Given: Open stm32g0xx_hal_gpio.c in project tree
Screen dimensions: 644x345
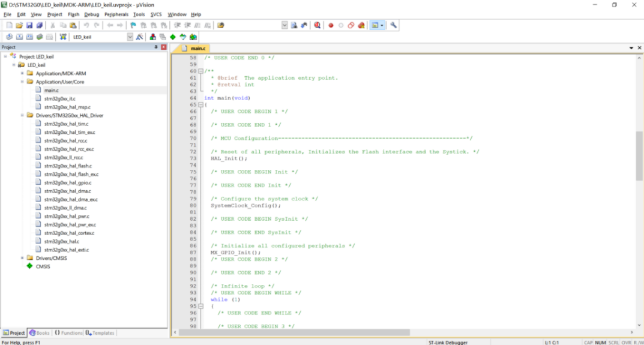Looking at the screenshot, I should 67,182.
